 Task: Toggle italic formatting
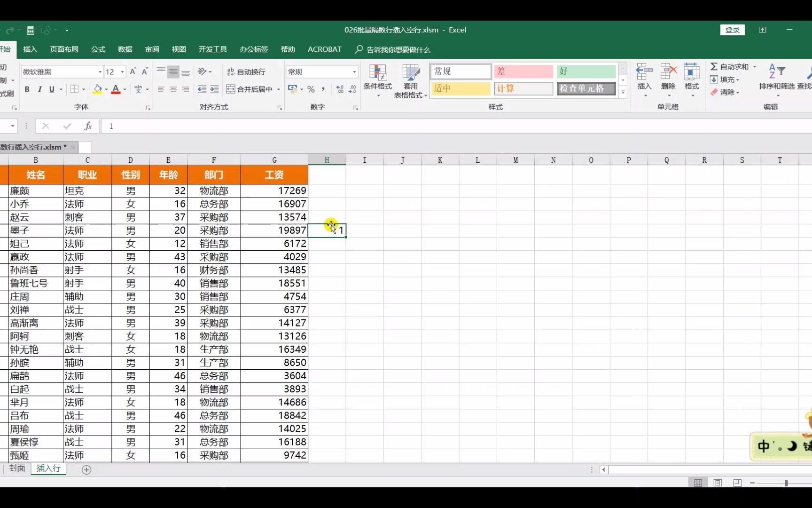pyautogui.click(x=39, y=89)
